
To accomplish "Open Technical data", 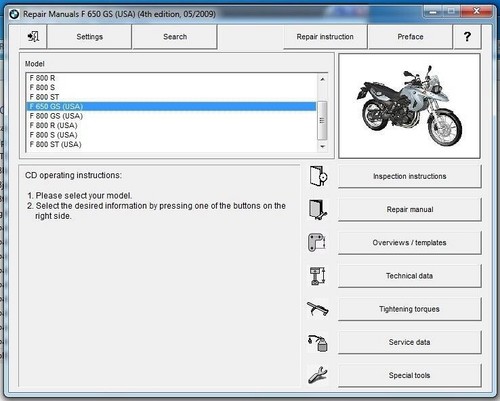I will tap(410, 276).
